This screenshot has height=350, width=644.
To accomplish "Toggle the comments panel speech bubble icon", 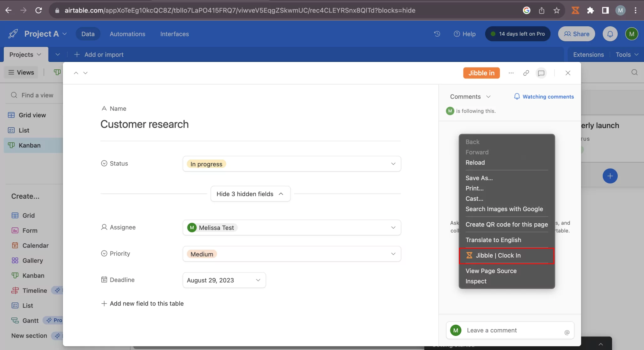I will [541, 73].
